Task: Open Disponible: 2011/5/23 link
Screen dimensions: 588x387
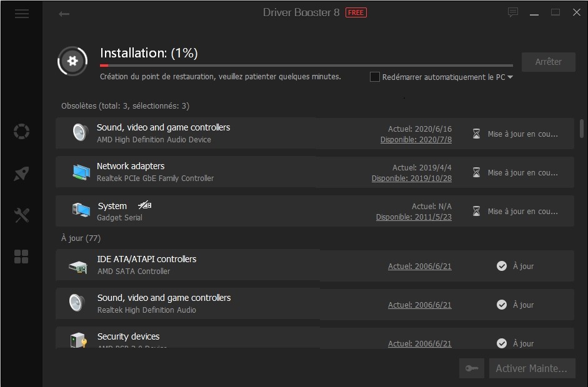Action: 414,217
